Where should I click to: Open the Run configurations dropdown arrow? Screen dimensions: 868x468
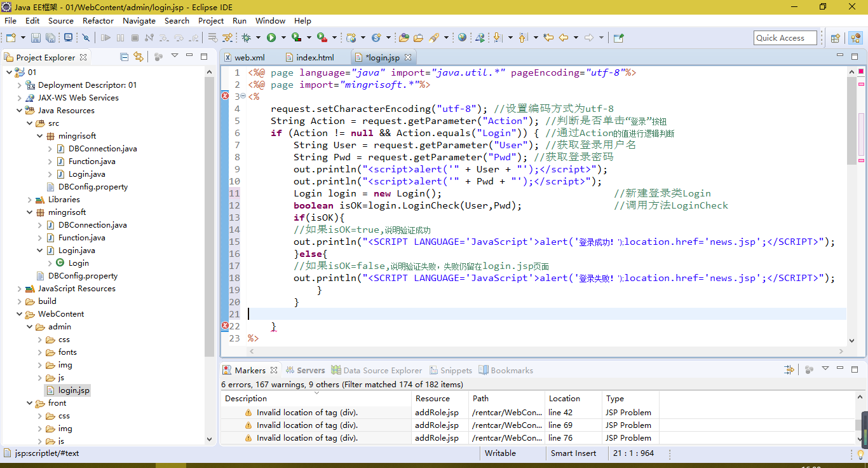[x=283, y=38]
